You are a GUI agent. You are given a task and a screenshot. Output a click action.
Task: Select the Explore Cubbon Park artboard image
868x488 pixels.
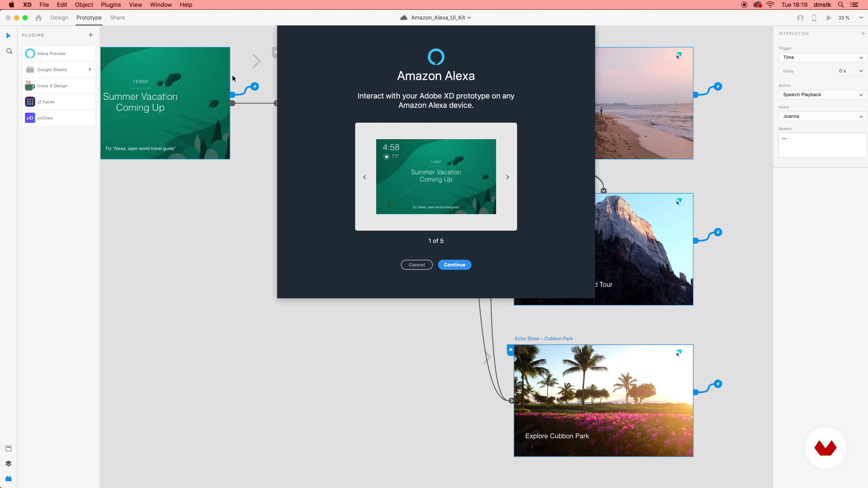pyautogui.click(x=603, y=400)
